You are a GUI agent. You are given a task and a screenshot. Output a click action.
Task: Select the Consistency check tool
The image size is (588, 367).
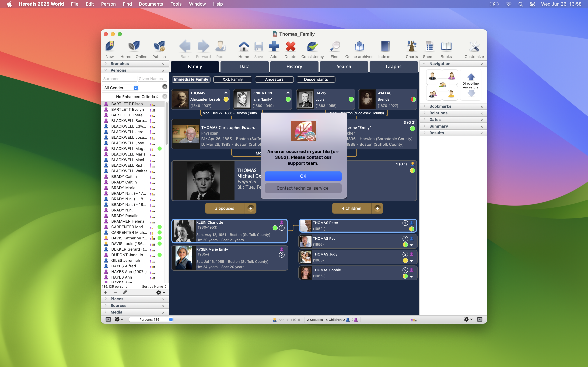coord(312,49)
